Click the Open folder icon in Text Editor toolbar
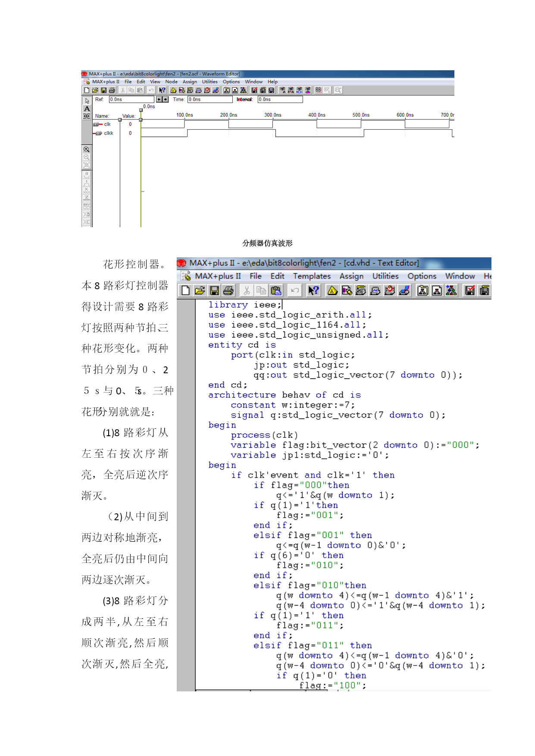 (x=200, y=291)
